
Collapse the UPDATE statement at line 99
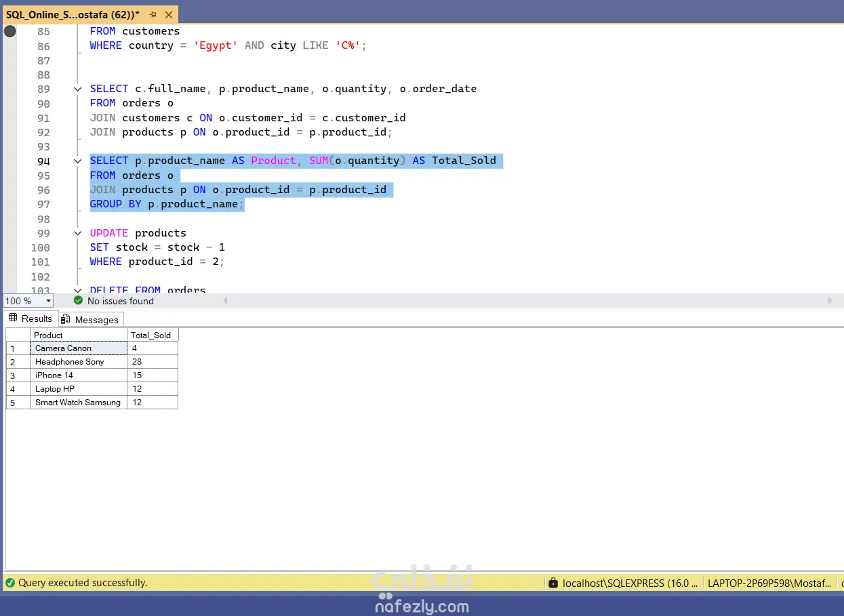click(77, 232)
